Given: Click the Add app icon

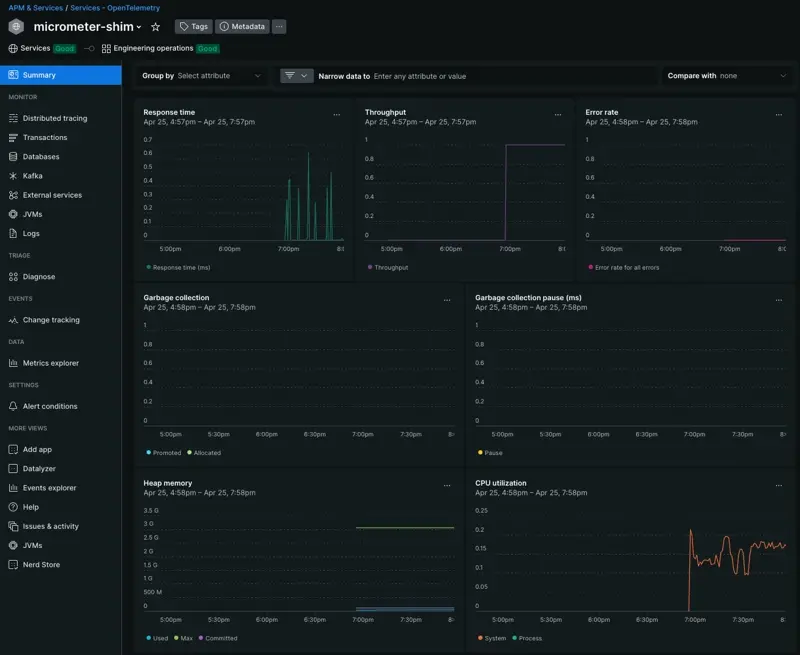Looking at the screenshot, I should [13, 449].
